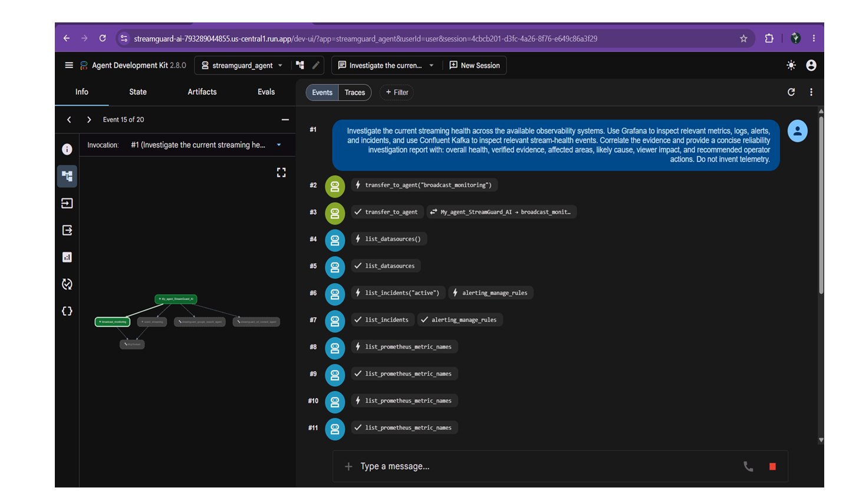Click the curly braces JSON icon in sidebar

coord(67,311)
